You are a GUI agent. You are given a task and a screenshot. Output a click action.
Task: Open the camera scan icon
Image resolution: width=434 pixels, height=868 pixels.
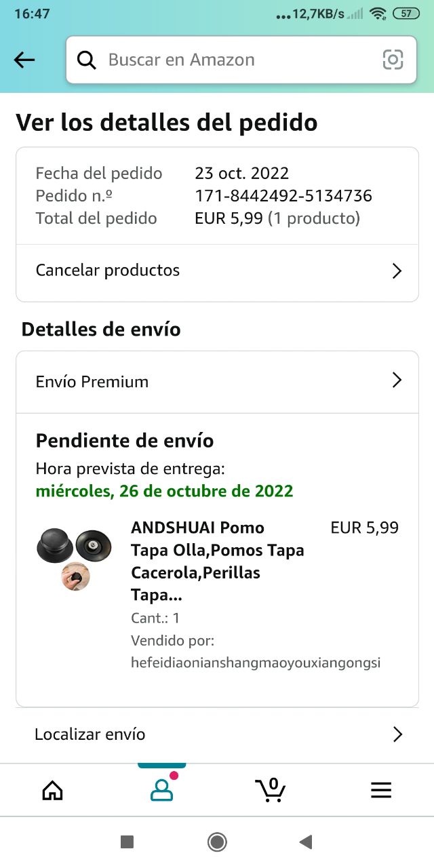(393, 60)
